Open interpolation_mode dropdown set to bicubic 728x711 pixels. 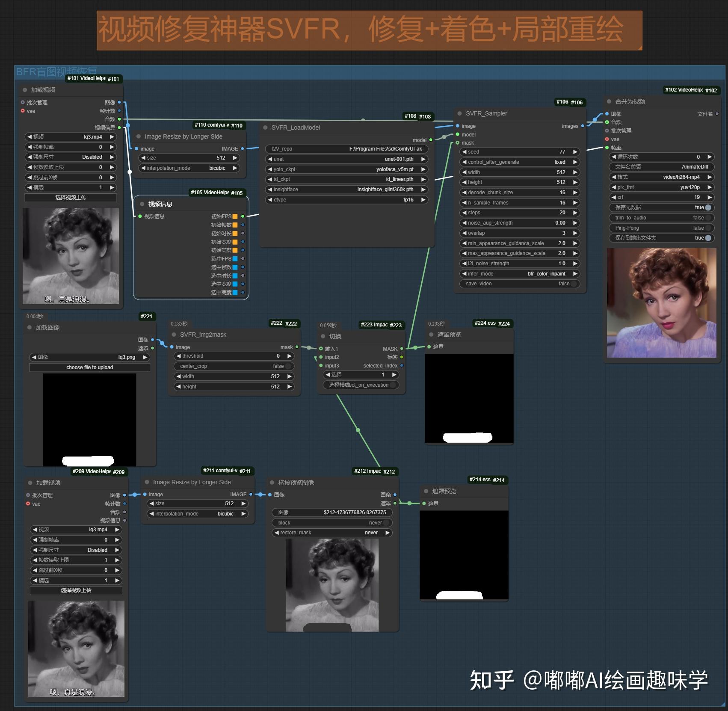coord(189,168)
